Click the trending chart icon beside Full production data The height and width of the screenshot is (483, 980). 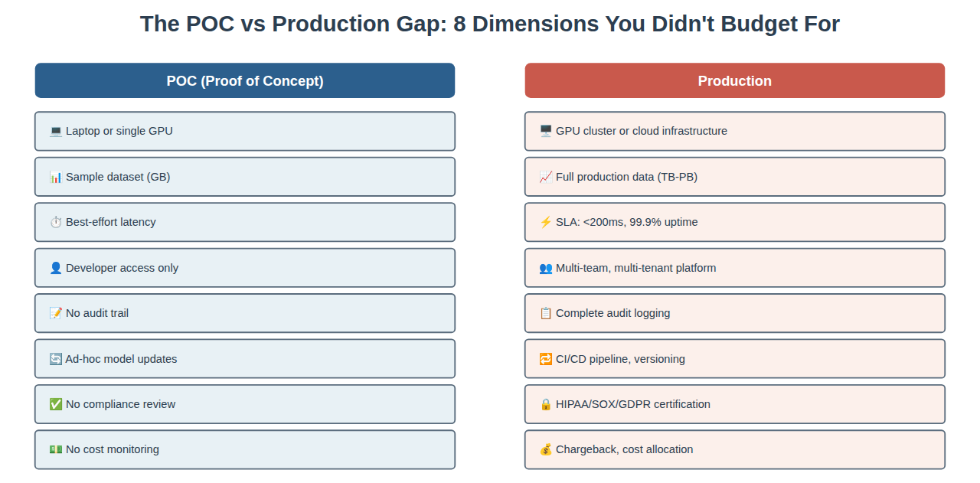[546, 177]
